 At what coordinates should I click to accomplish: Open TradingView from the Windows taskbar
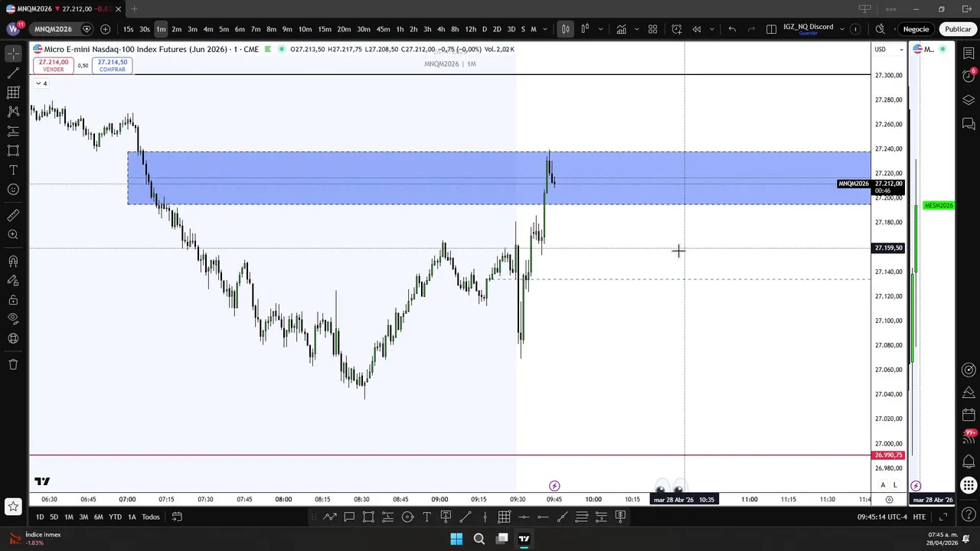(x=524, y=539)
